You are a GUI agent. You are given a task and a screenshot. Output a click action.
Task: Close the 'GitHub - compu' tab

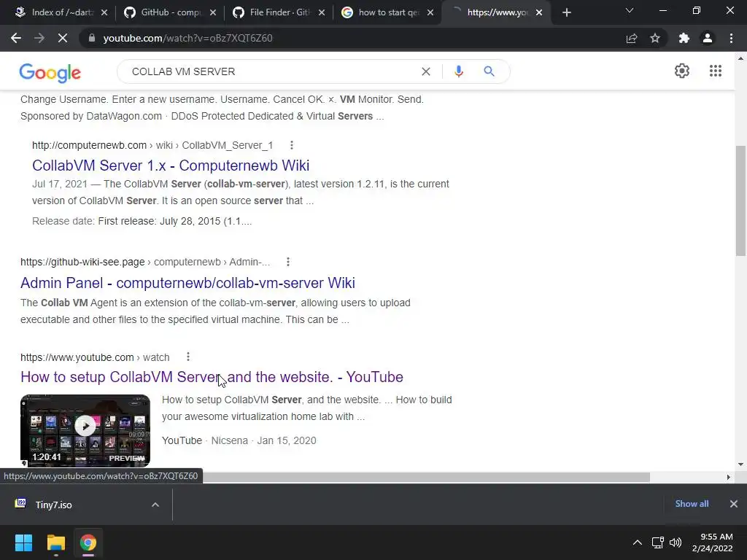tap(213, 13)
